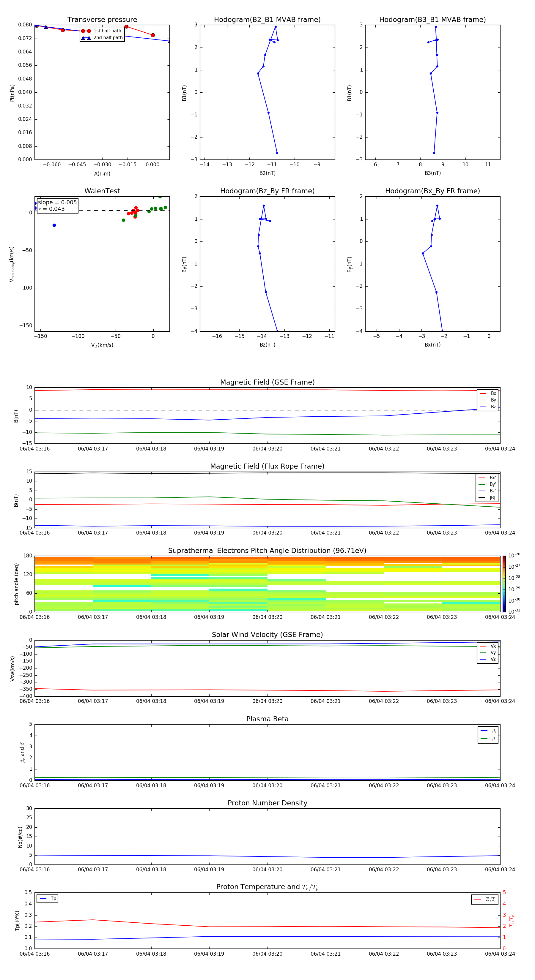Click the "Vremaining(km/s)" y-axis label
535x980 pixels.
[12, 264]
